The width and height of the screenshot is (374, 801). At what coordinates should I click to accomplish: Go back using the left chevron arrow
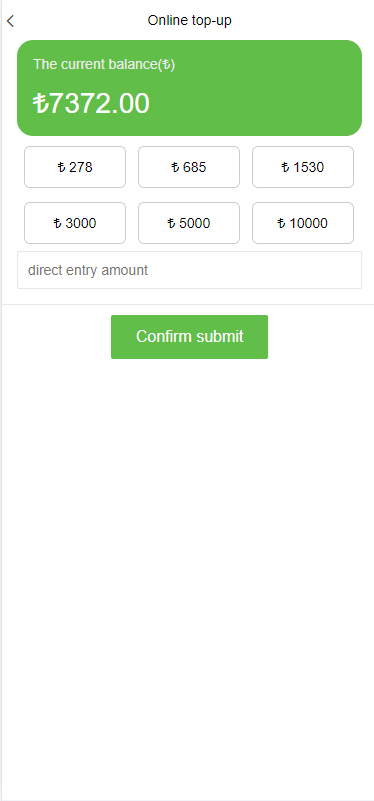10,21
